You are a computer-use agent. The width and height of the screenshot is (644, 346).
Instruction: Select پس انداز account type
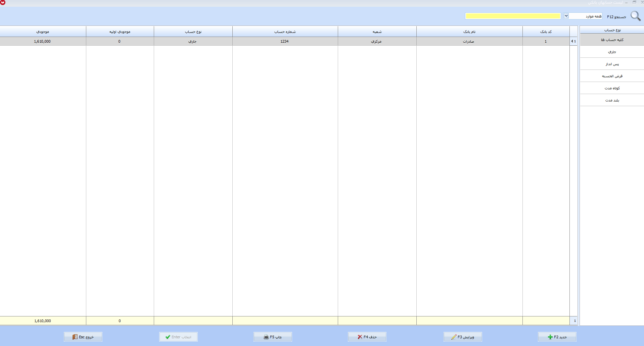coord(612,64)
